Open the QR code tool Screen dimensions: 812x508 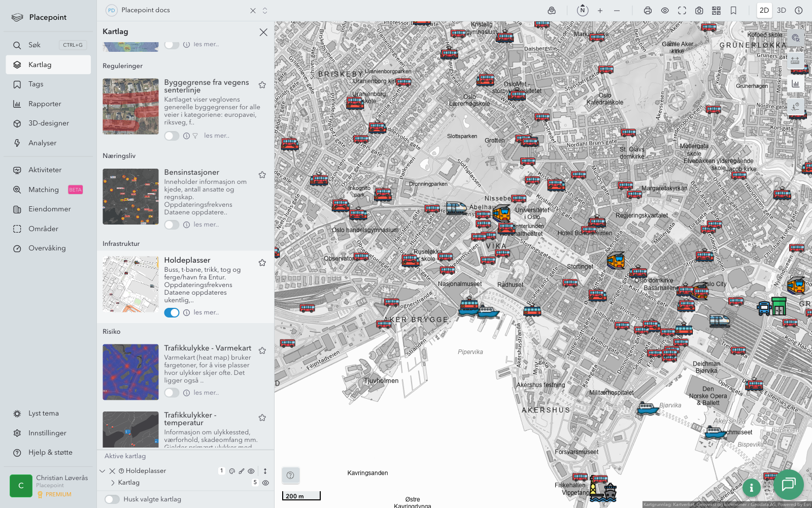point(716,11)
